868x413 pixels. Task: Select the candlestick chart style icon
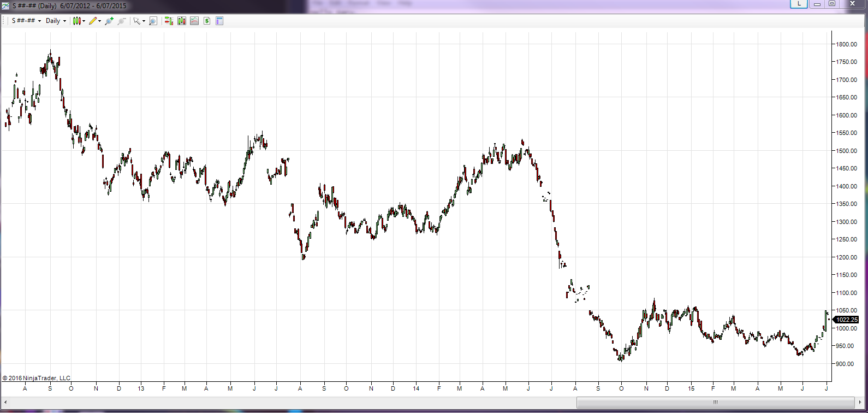[76, 21]
